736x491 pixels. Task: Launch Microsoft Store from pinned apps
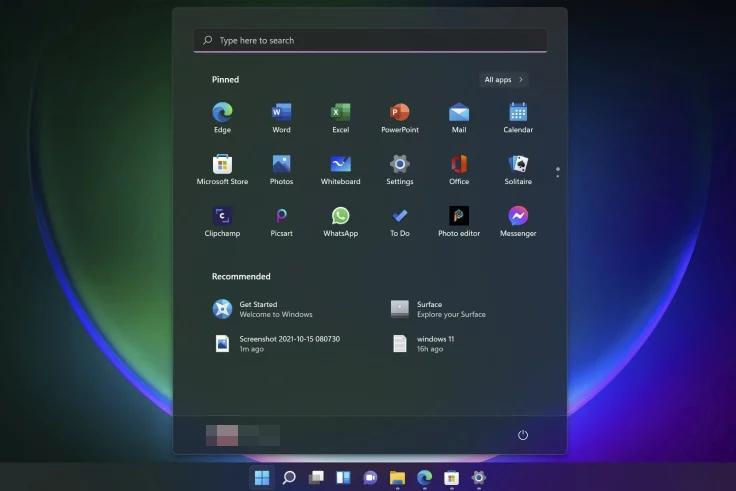222,169
